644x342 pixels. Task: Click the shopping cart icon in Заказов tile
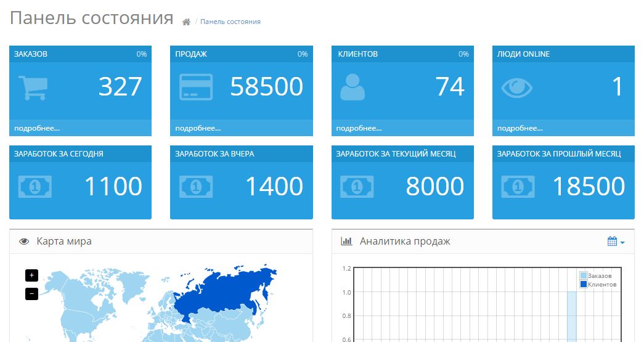click(33, 88)
